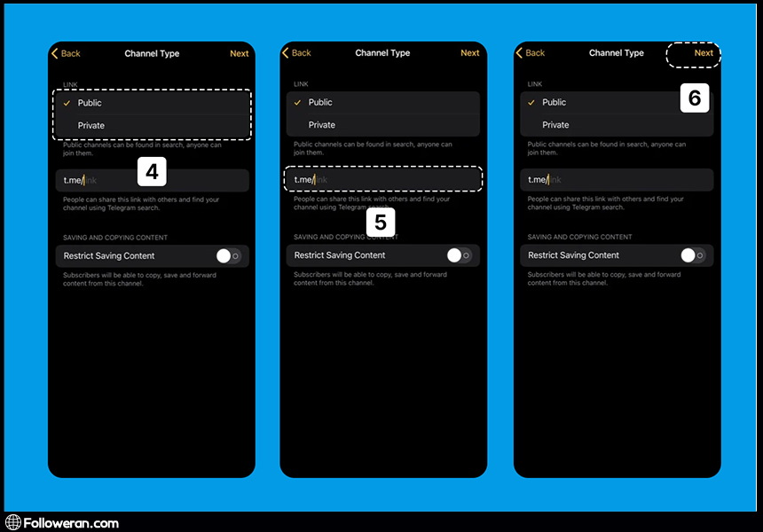Click the step 6 number badge
The width and height of the screenshot is (763, 532).
695,98
